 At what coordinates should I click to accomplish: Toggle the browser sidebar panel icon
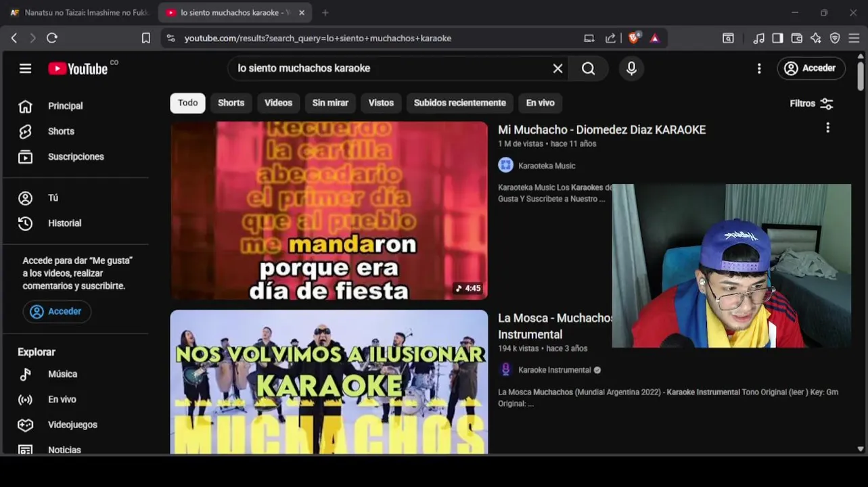[778, 39]
